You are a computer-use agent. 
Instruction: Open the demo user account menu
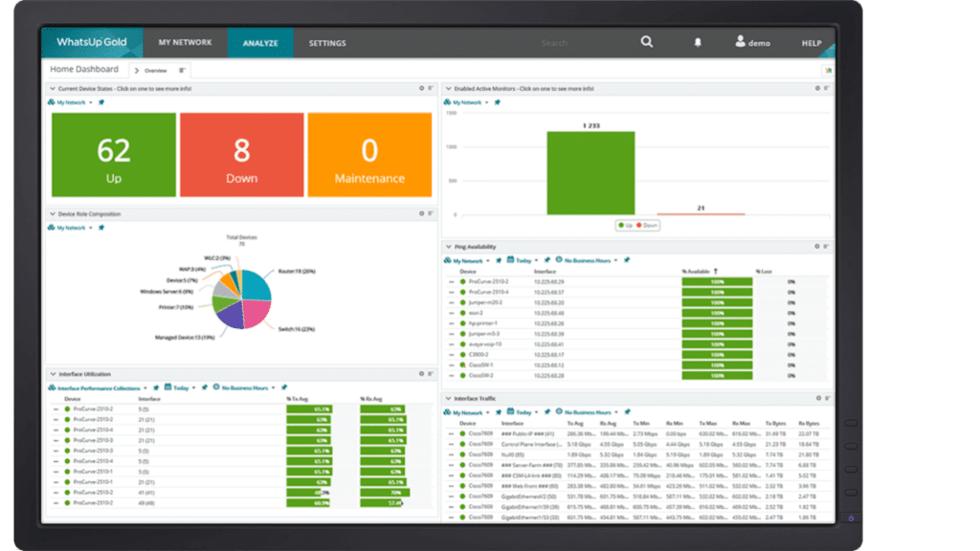[x=752, y=42]
